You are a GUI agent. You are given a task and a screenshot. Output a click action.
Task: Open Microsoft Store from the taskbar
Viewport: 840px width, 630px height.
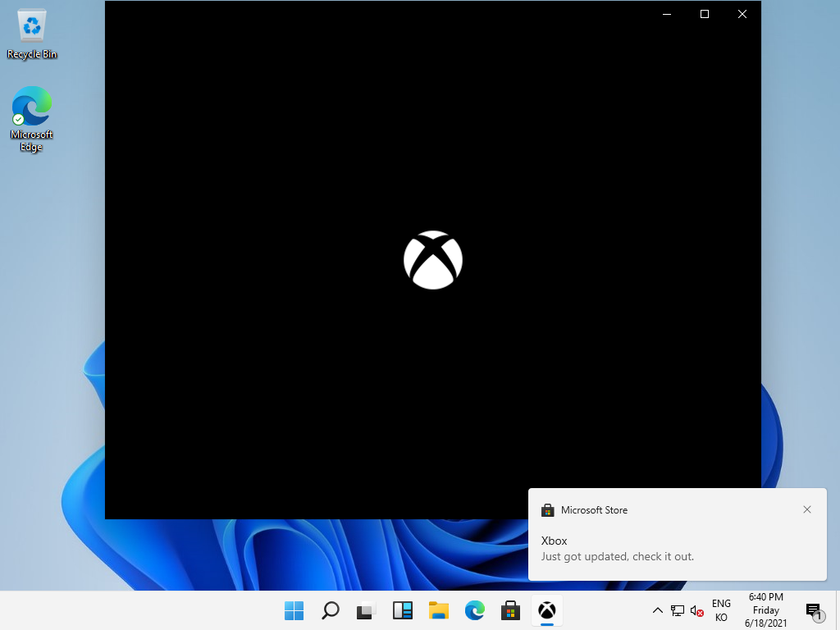point(510,610)
